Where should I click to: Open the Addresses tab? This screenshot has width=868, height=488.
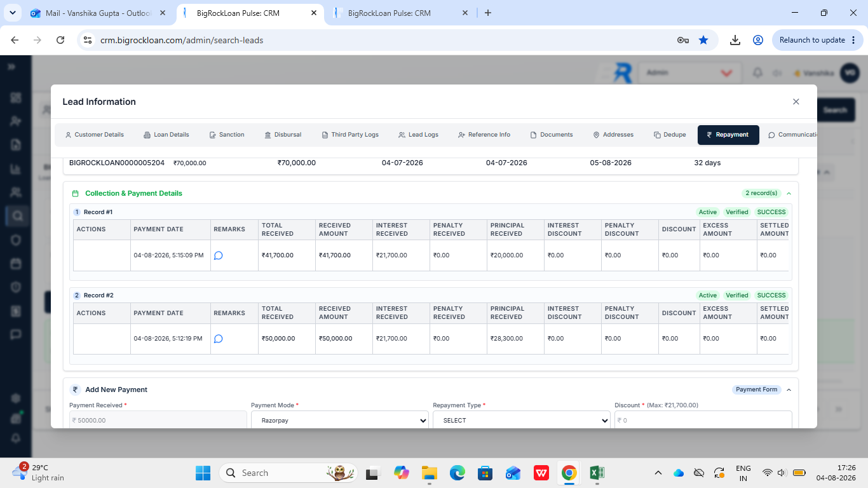pyautogui.click(x=613, y=135)
